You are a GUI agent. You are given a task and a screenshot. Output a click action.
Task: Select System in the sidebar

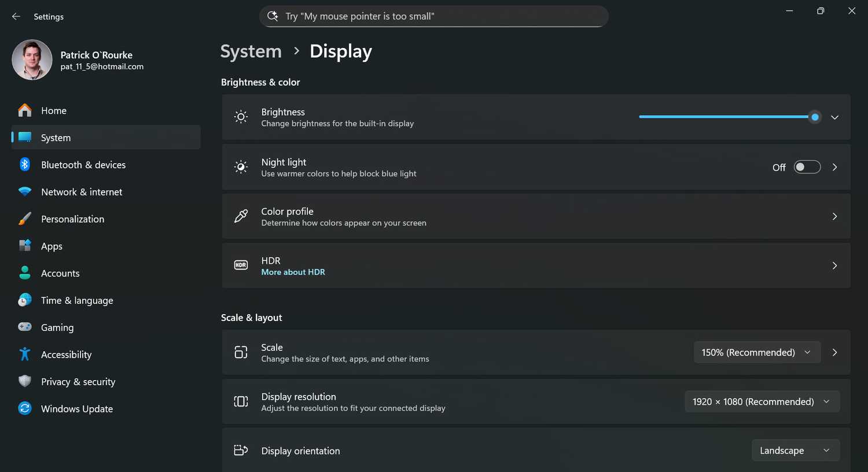tap(56, 137)
